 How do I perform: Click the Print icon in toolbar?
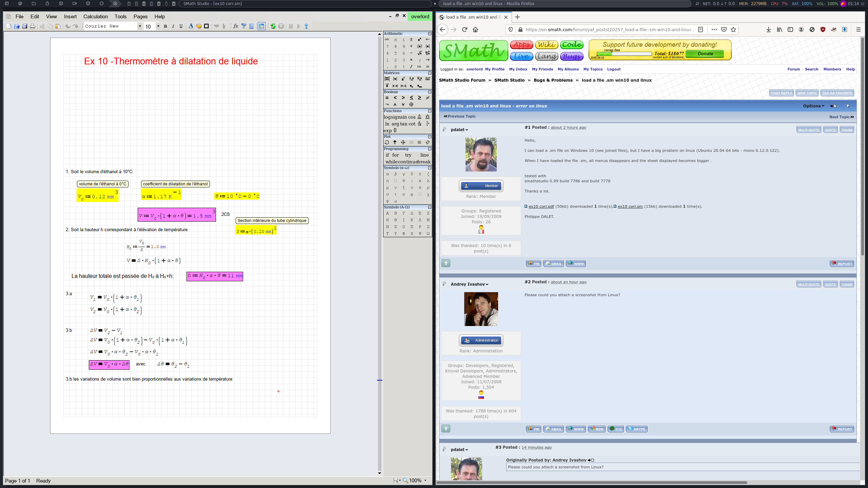click(x=33, y=26)
